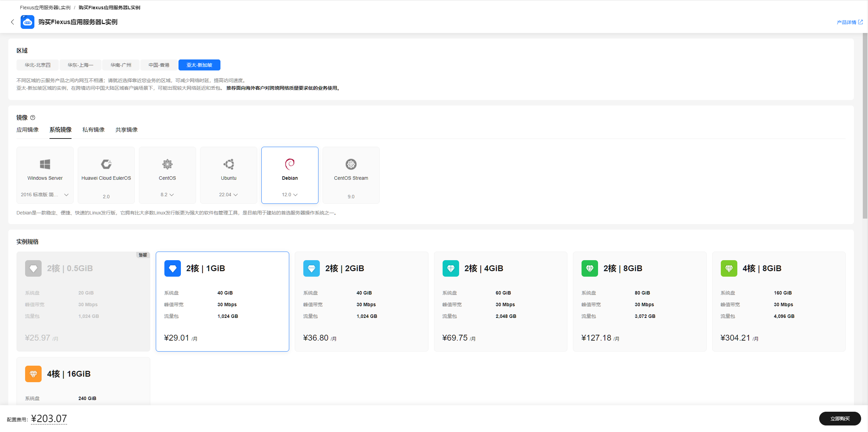Click the Debian description text
868x432 pixels.
[x=177, y=213]
